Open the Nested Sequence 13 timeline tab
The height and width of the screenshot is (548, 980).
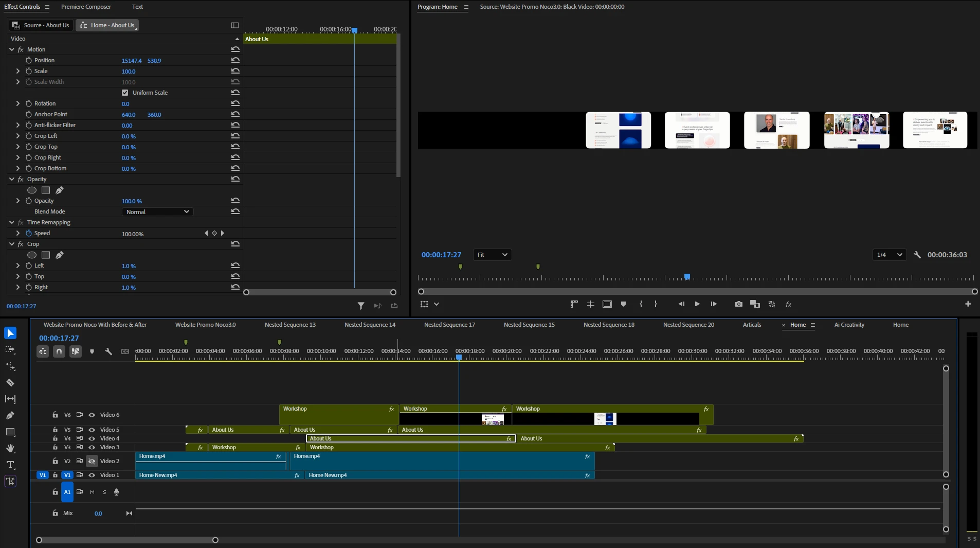point(290,325)
